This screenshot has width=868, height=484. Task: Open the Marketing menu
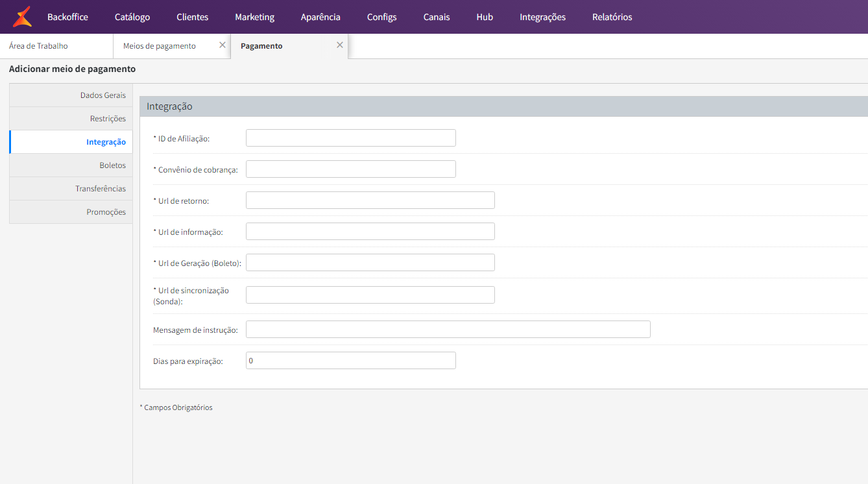[x=254, y=17]
